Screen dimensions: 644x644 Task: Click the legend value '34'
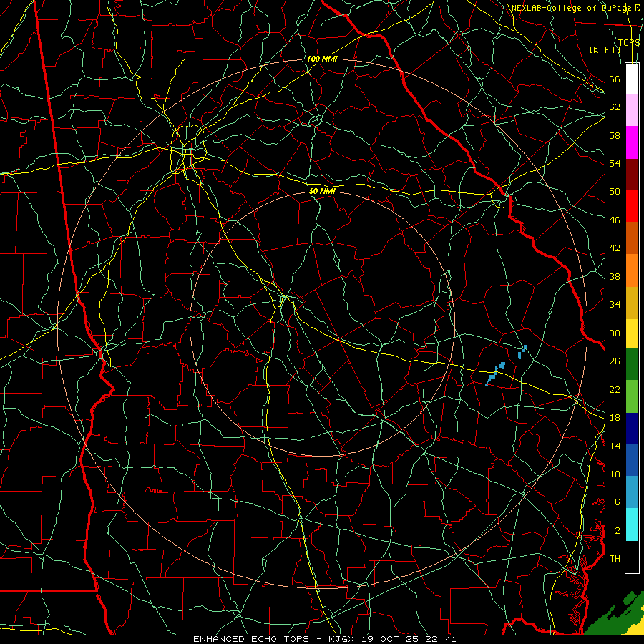(615, 305)
